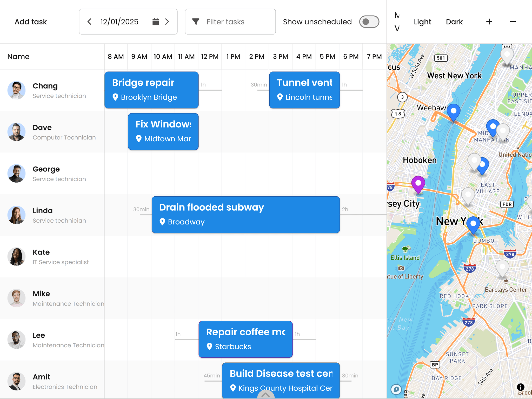
Task: Click Broadway pin in Drain flooded subway task
Action: click(163, 222)
